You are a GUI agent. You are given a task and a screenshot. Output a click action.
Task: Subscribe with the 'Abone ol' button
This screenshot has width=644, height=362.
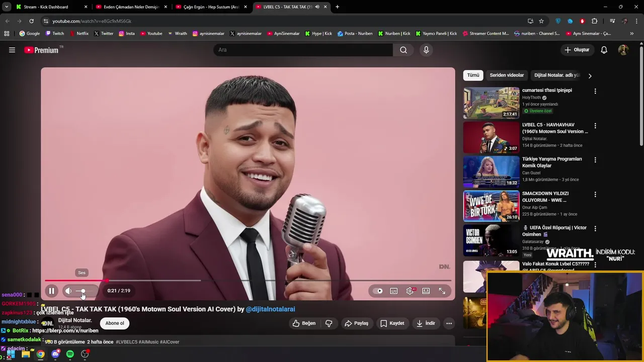click(115, 323)
